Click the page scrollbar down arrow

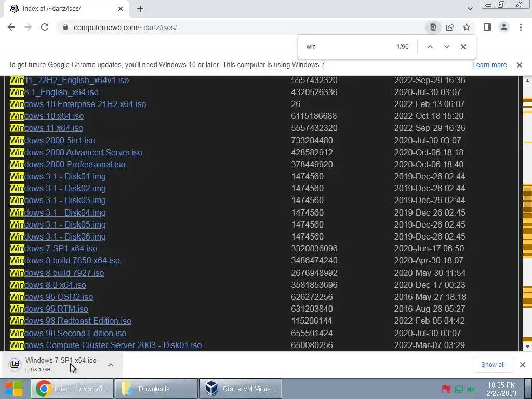coord(527,347)
